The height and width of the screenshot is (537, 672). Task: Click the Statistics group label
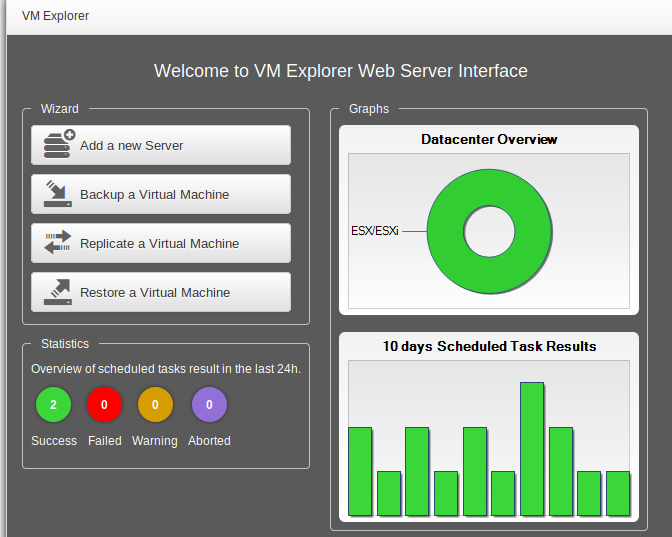coord(65,344)
